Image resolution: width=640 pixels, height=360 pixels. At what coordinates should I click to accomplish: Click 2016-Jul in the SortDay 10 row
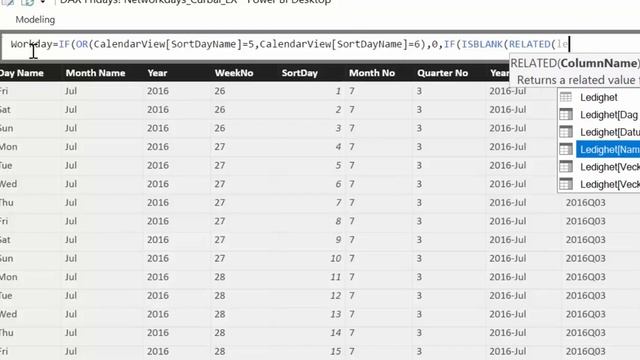(508, 258)
